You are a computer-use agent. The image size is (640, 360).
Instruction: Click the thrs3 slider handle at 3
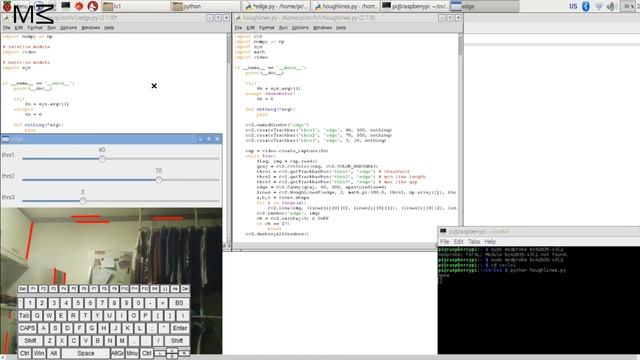tap(83, 201)
